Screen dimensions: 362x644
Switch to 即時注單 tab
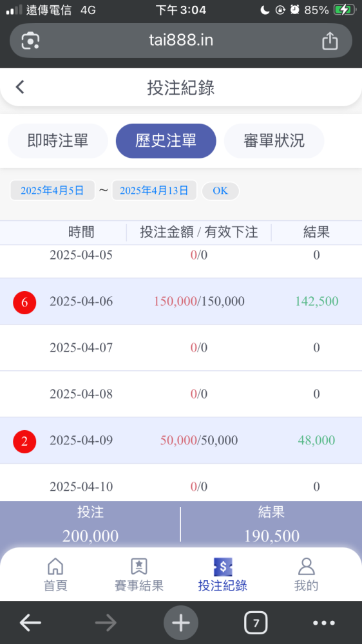click(x=58, y=141)
